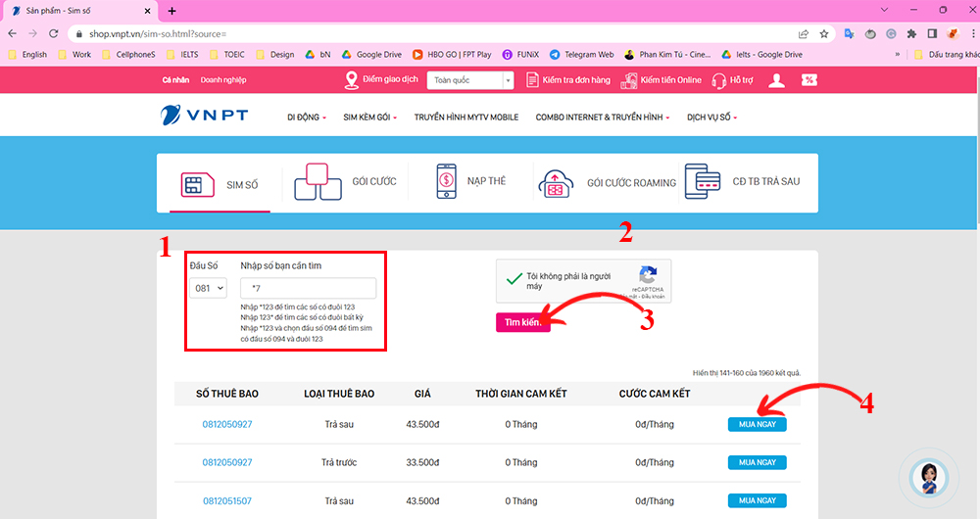Open the Phan Kim Tú - Cine bookmark

pyautogui.click(x=667, y=54)
